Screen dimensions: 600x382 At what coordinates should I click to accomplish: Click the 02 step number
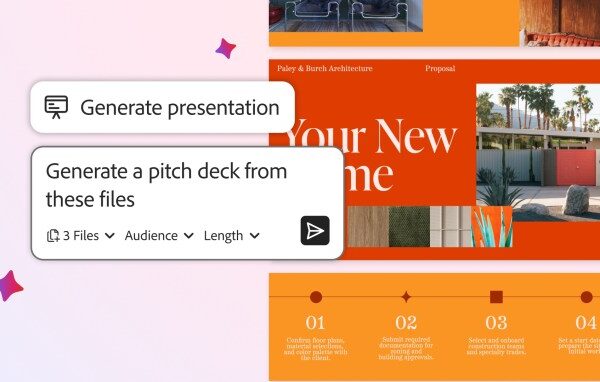406,323
